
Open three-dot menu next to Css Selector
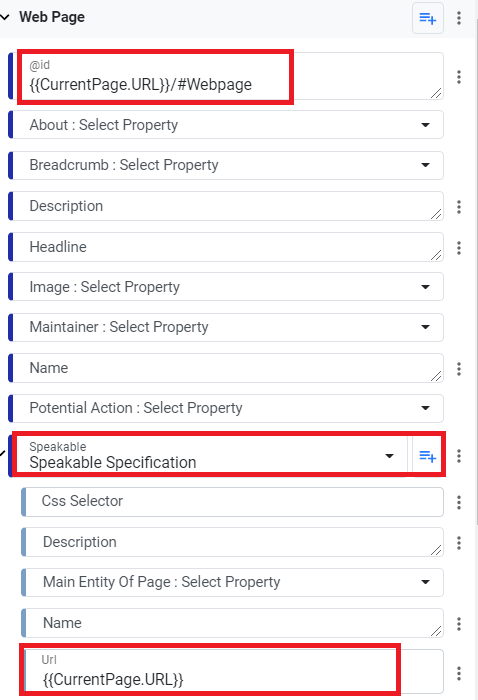tap(459, 502)
